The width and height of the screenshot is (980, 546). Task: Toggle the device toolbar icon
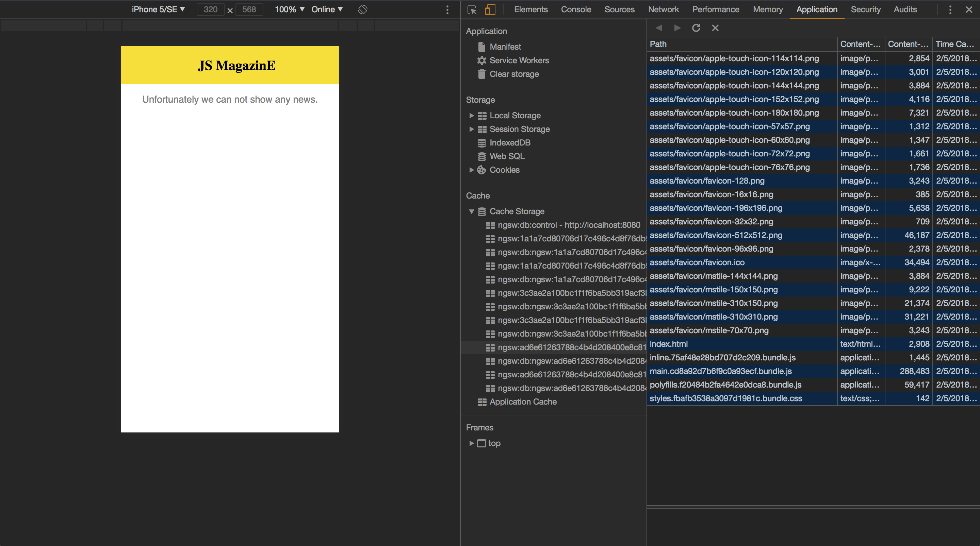coord(490,10)
